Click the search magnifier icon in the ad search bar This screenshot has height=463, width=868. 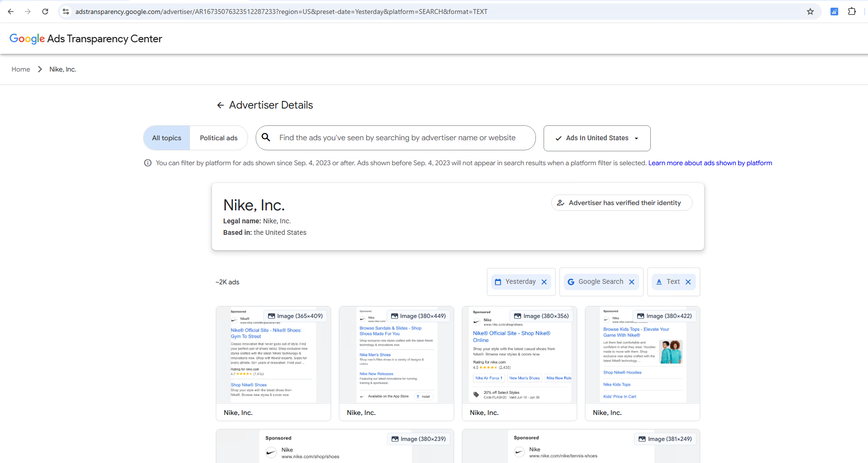pyautogui.click(x=266, y=138)
